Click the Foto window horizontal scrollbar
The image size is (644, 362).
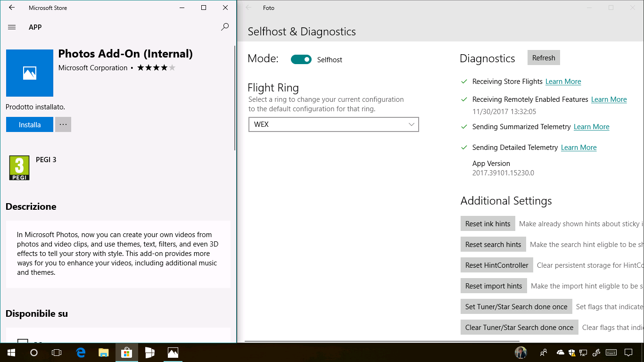382,340
